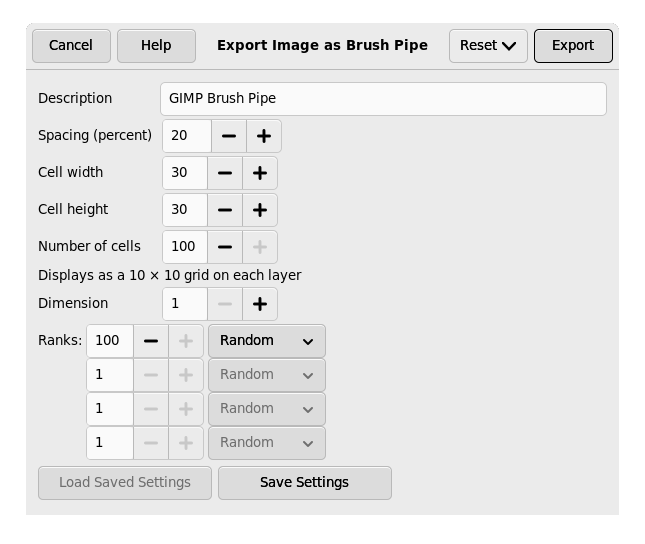Decrease the Cell height value

coord(225,210)
